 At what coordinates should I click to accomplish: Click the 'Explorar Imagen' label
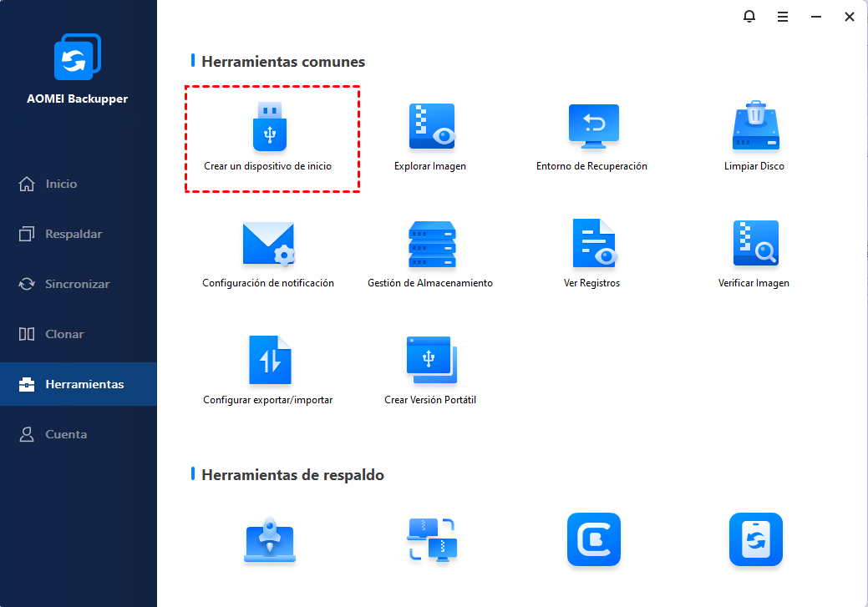[430, 166]
